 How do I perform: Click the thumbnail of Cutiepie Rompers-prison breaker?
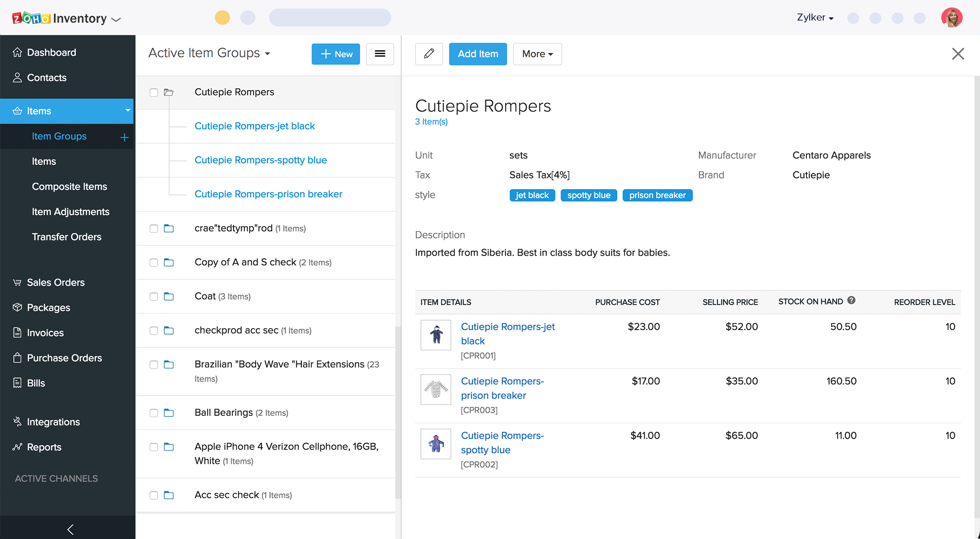[435, 389]
